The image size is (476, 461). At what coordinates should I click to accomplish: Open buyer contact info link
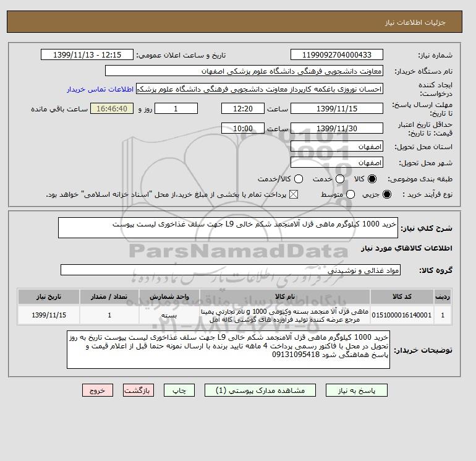tap(100, 89)
